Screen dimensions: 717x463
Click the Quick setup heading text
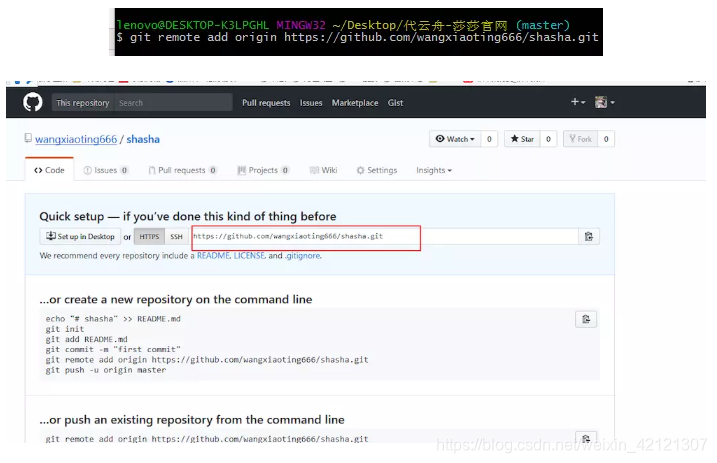[x=187, y=216]
